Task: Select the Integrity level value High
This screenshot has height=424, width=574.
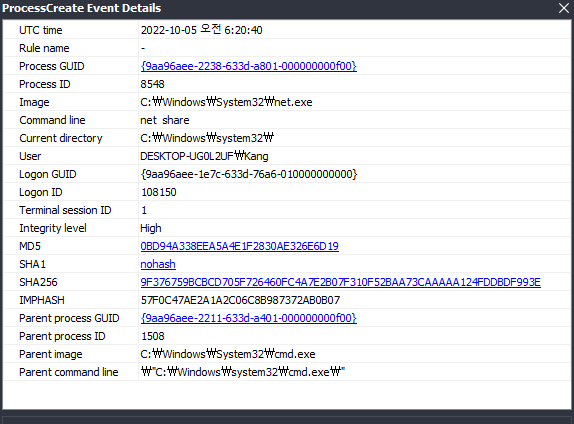Action: pyautogui.click(x=151, y=228)
